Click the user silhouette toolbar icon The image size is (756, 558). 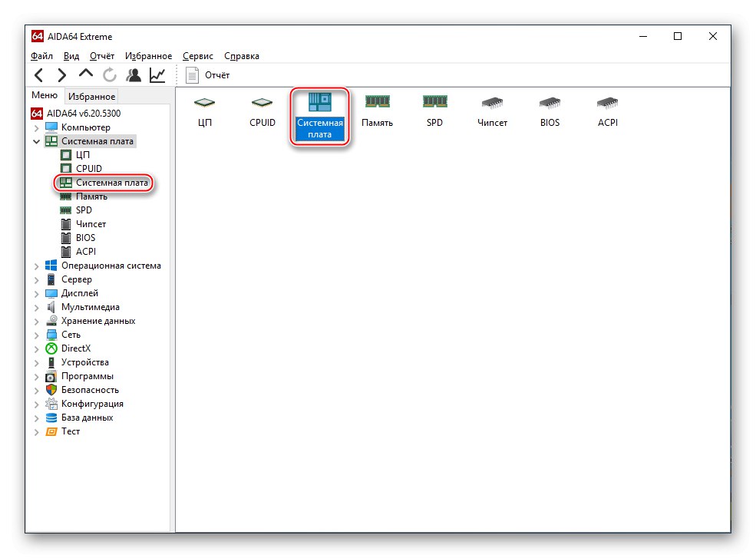click(134, 75)
